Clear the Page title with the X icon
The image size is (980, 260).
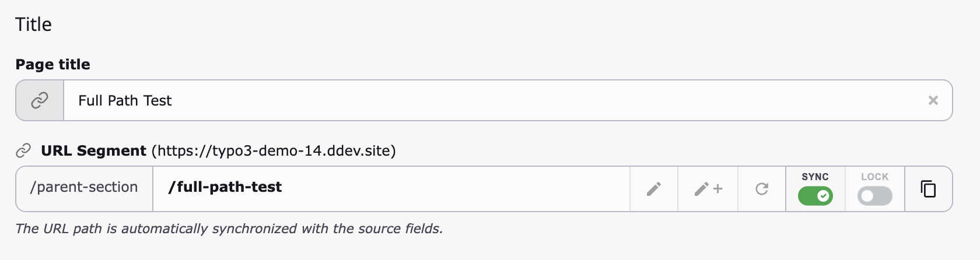tap(933, 100)
